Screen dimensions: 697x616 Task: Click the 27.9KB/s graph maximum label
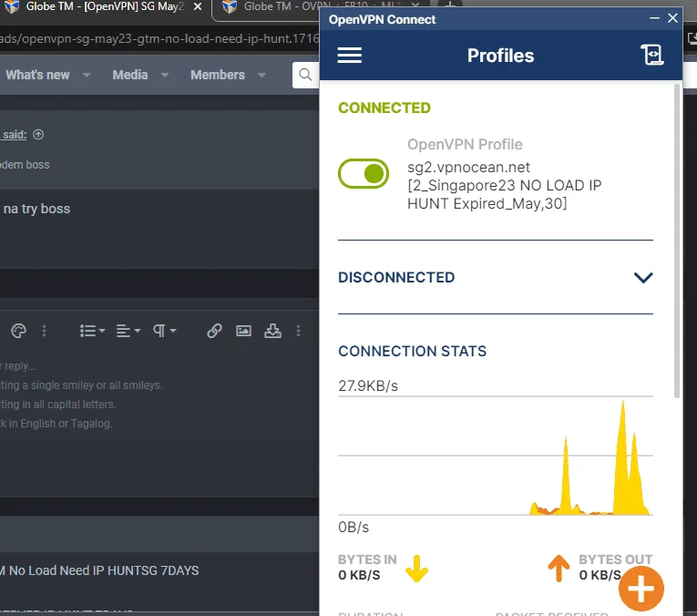coord(368,385)
